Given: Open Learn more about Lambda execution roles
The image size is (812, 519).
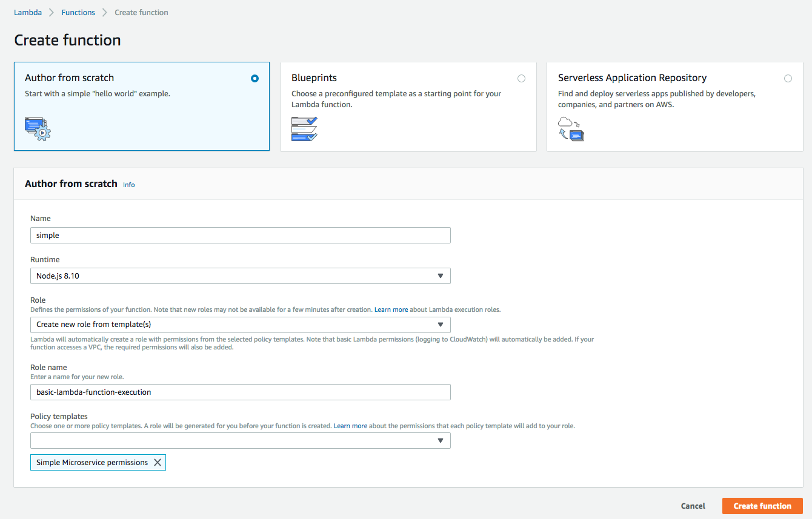Looking at the screenshot, I should [x=391, y=309].
